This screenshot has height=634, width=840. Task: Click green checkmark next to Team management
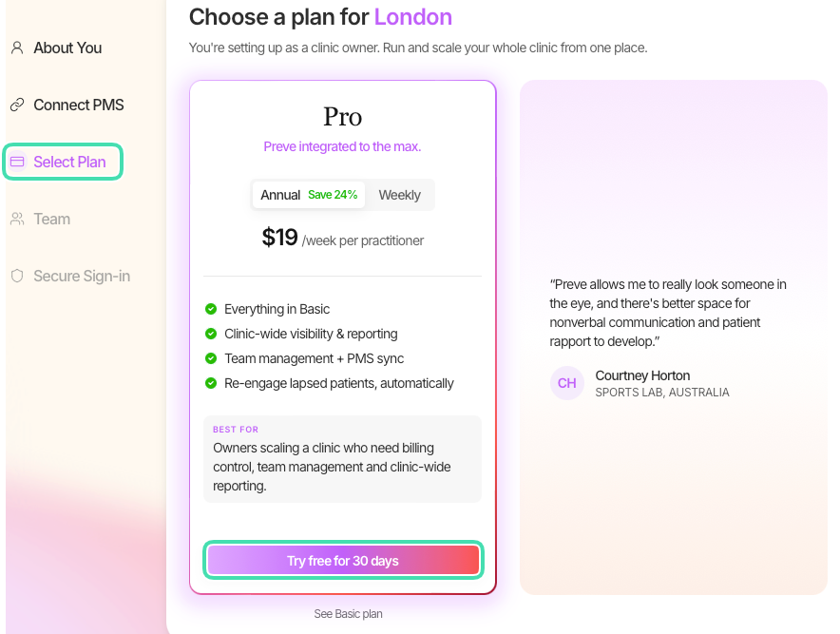(211, 358)
